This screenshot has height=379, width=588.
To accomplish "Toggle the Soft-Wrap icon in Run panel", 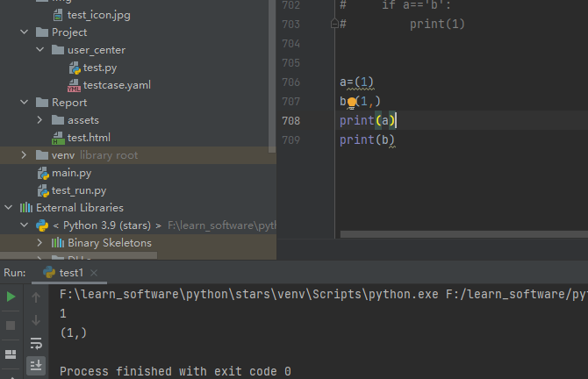I will tap(36, 343).
